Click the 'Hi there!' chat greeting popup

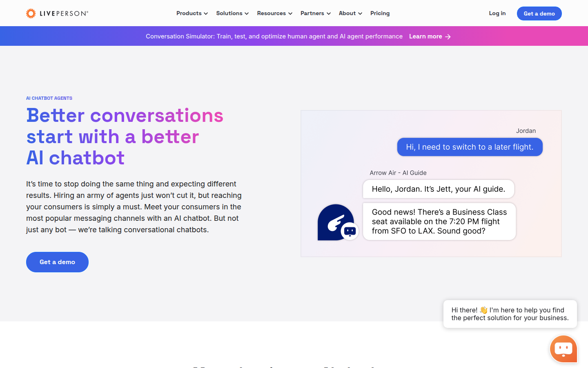510,314
